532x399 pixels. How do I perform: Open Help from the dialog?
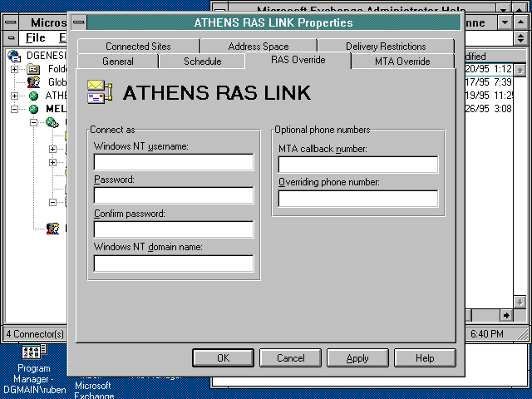[425, 358]
